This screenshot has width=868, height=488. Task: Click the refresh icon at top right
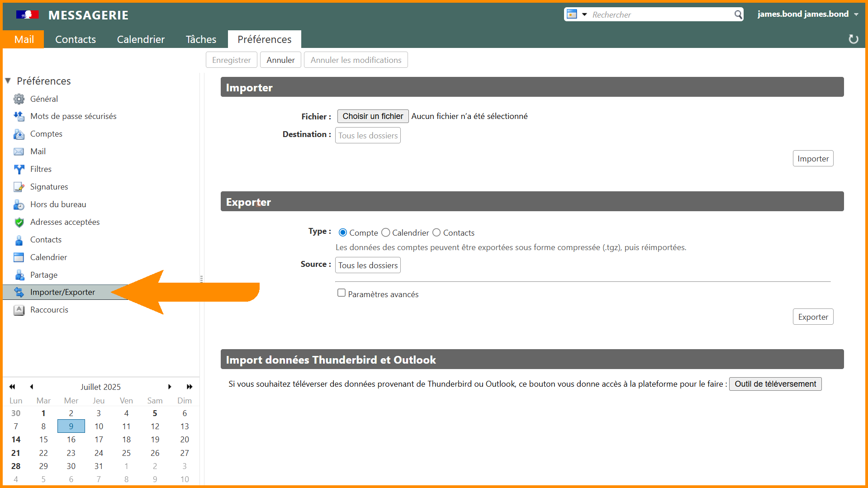tap(853, 39)
